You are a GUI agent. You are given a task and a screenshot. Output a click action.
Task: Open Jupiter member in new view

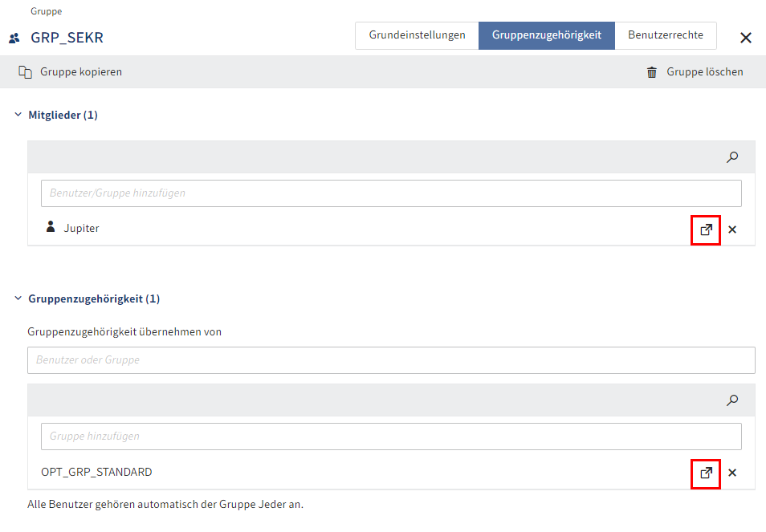pos(706,229)
